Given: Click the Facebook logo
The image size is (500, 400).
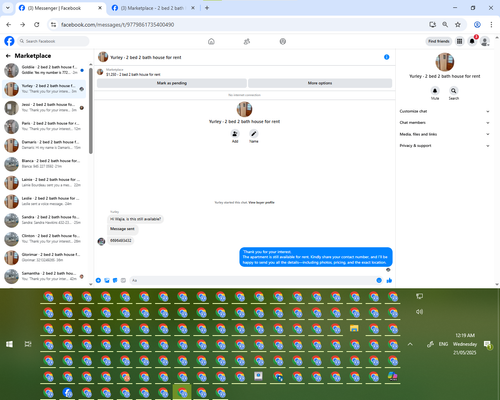Looking at the screenshot, I should (9, 41).
